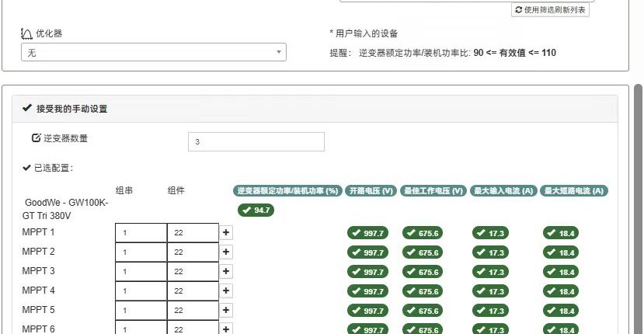Click the 开路电压 (V) header badge
The image size is (644, 334).
coord(371,190)
